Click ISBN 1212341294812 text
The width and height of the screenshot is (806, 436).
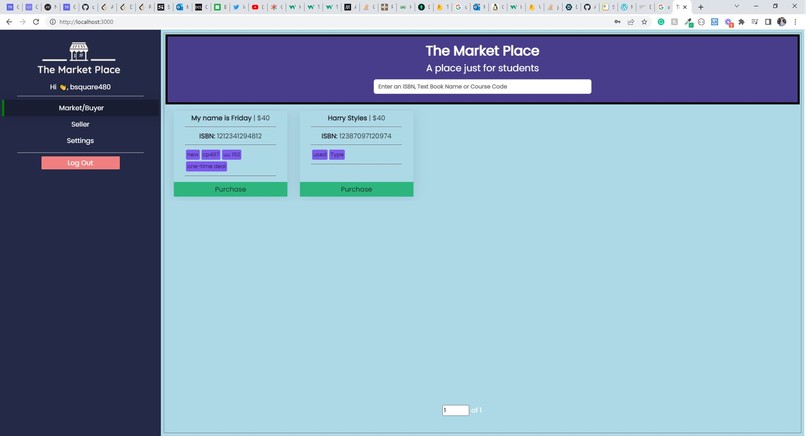[x=230, y=136]
